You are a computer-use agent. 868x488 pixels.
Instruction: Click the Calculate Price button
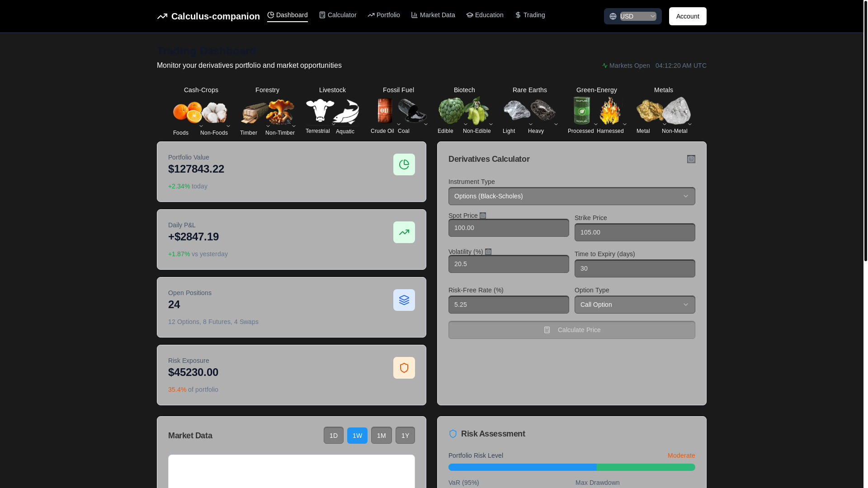coord(572,330)
